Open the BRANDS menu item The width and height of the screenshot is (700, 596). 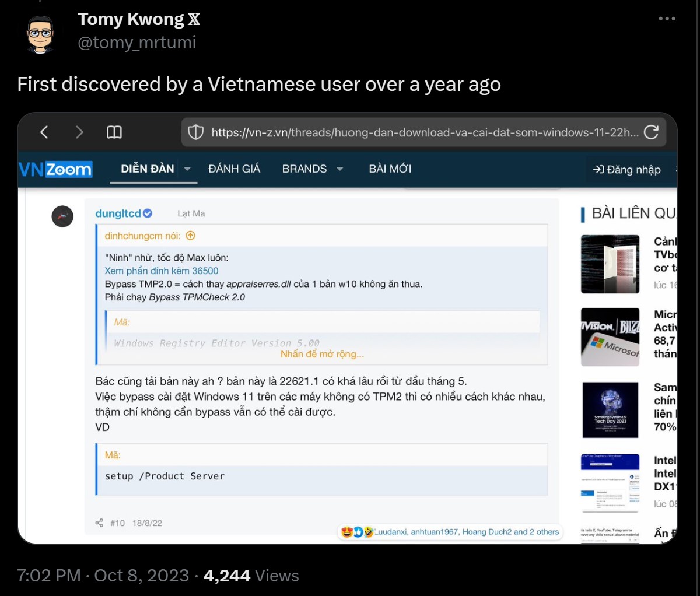(x=304, y=169)
